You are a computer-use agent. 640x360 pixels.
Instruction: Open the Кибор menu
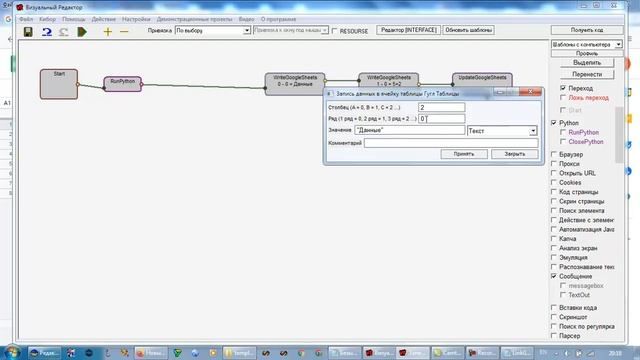47,19
